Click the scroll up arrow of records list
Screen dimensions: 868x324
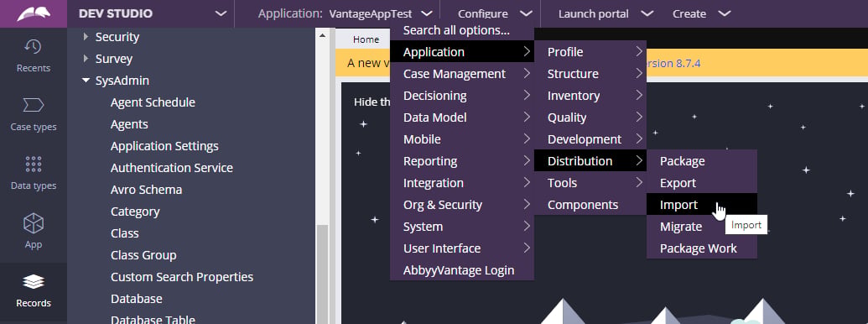click(322, 35)
